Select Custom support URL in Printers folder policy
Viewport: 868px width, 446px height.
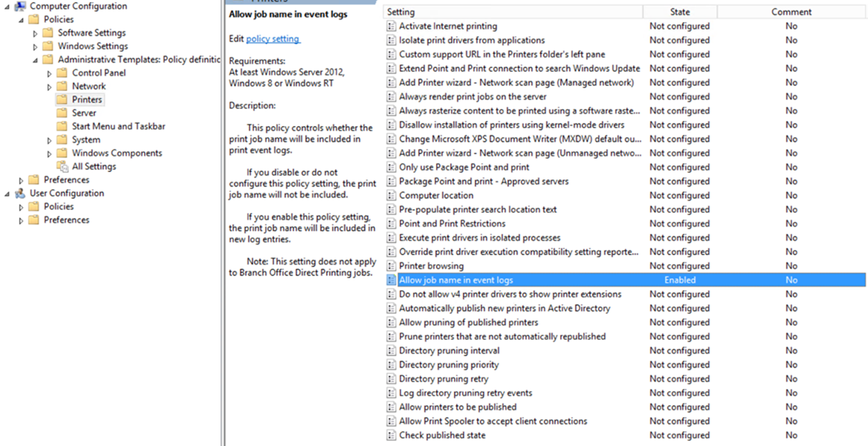(x=502, y=55)
